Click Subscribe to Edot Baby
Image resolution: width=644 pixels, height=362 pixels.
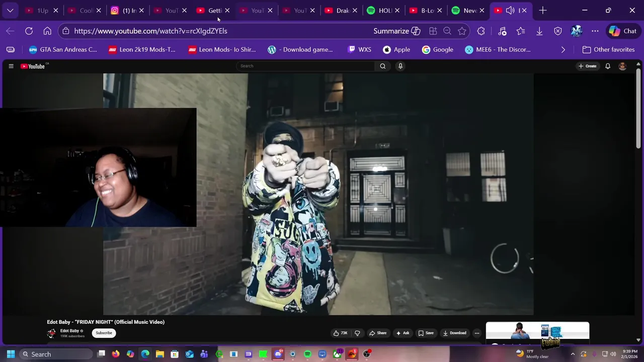point(104,333)
